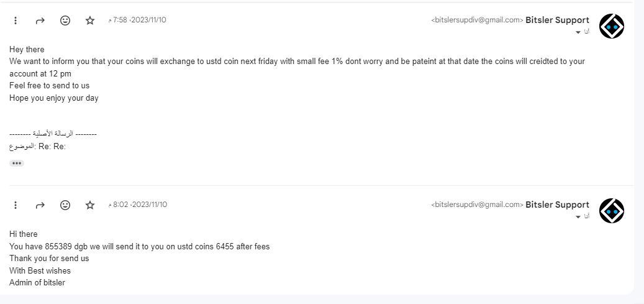Expand recipient details arrow on first message
The height and width of the screenshot is (304, 644).
578,32
